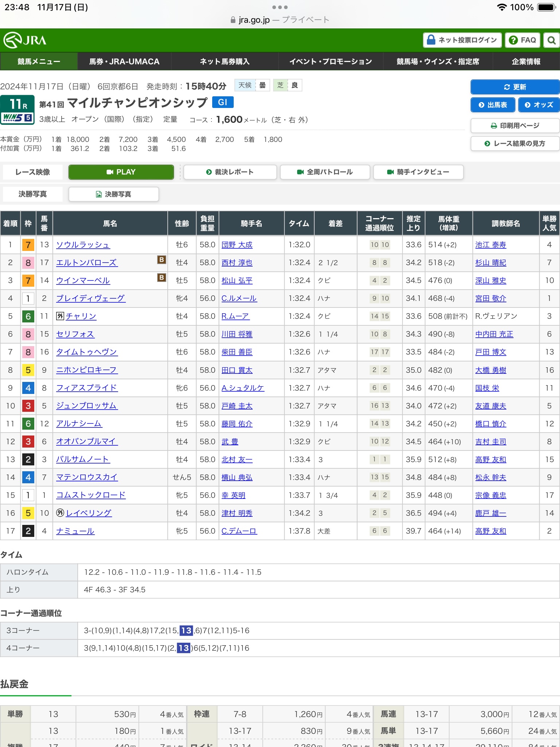Open the 競馬場・ウインズ・指定席 menu
This screenshot has width=560, height=747.
click(x=438, y=61)
